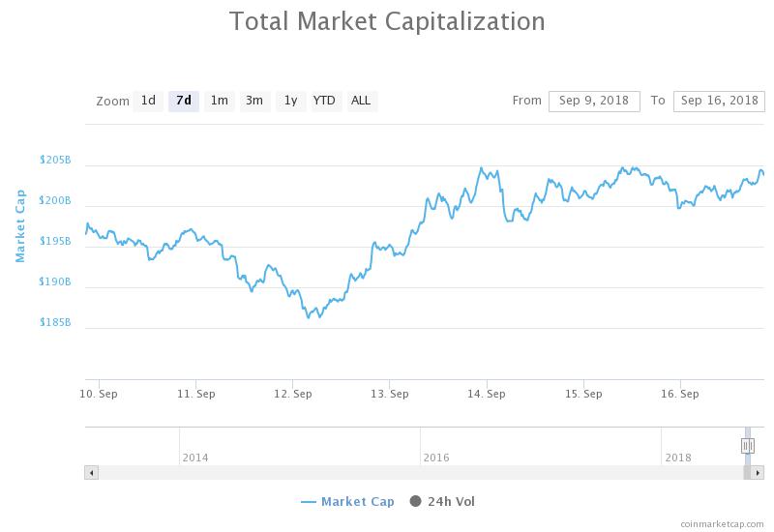Click the To date field
The width and height of the screenshot is (774, 532).
(719, 101)
